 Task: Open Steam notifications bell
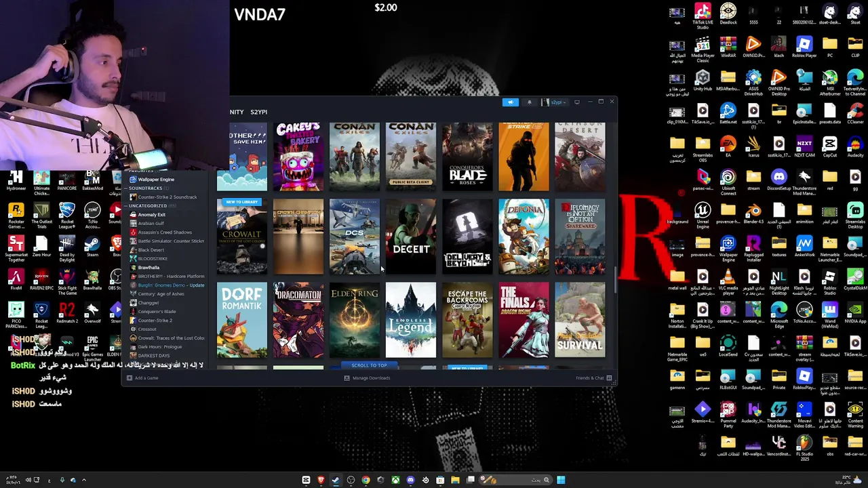[530, 102]
